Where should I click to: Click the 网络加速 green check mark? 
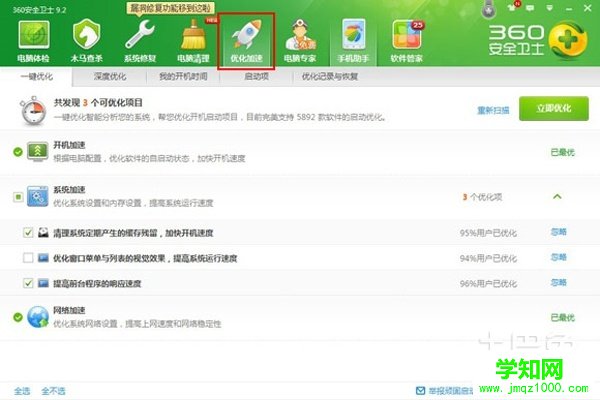18,317
